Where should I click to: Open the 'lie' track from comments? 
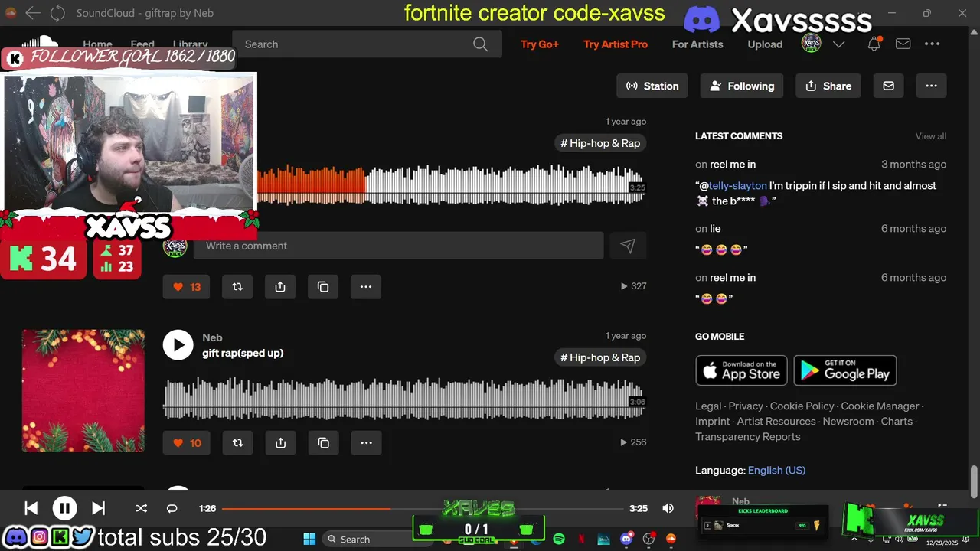click(715, 228)
